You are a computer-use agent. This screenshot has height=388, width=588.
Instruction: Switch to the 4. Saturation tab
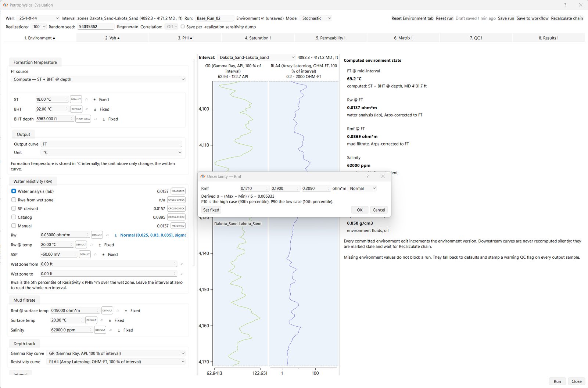(x=258, y=38)
